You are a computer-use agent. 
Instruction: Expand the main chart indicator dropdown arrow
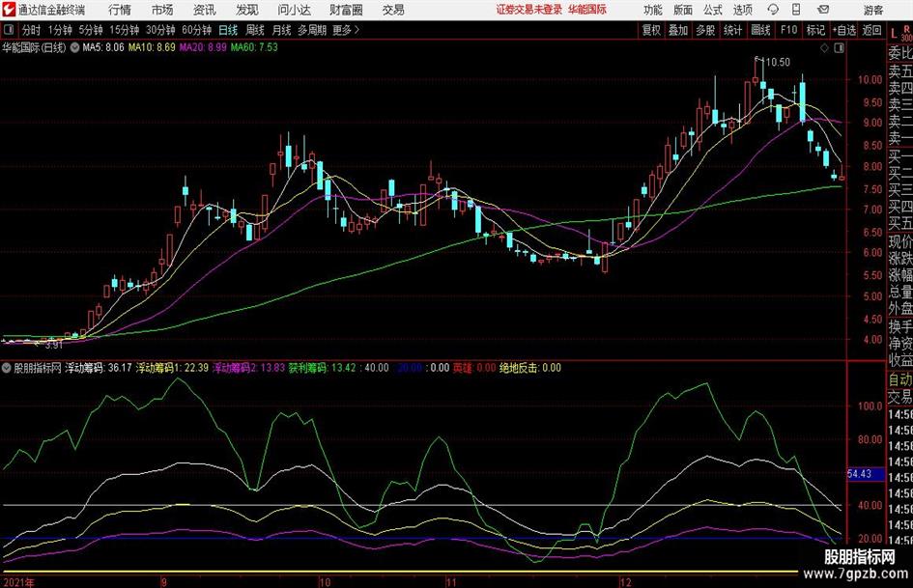click(74, 47)
